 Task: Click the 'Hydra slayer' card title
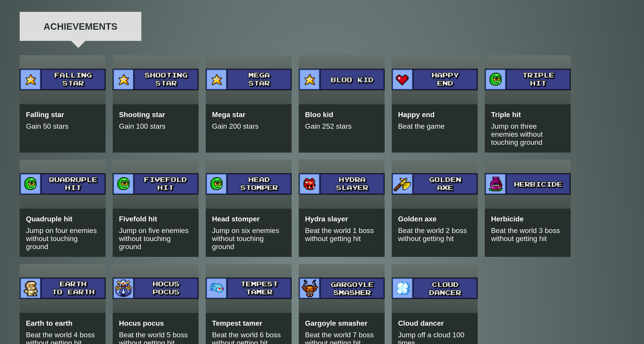click(326, 219)
